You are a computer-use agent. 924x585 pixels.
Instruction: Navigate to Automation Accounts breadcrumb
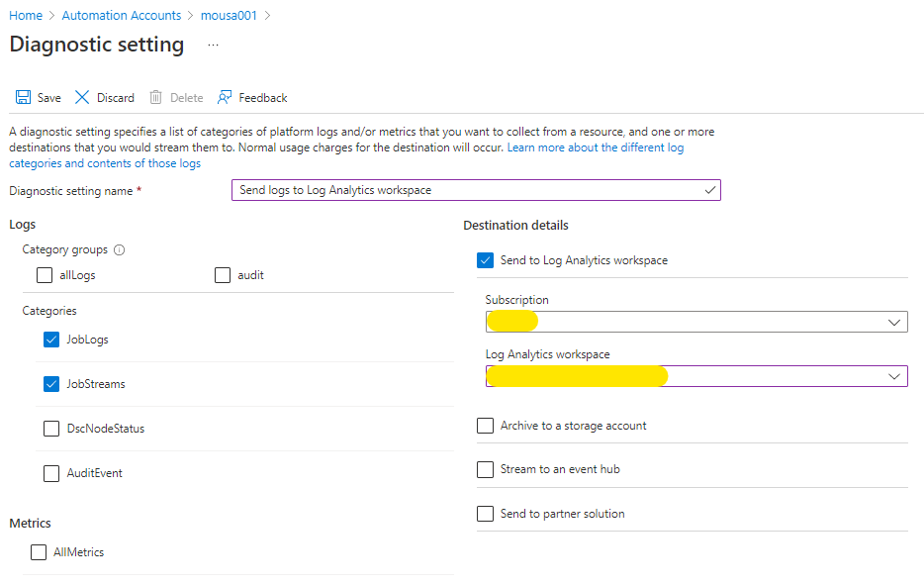(122, 16)
